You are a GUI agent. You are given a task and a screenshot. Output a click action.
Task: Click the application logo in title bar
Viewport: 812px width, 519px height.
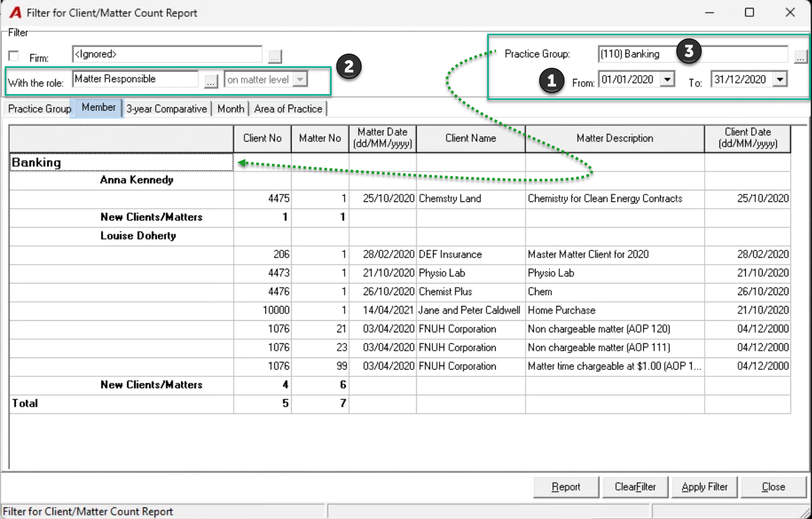15,13
